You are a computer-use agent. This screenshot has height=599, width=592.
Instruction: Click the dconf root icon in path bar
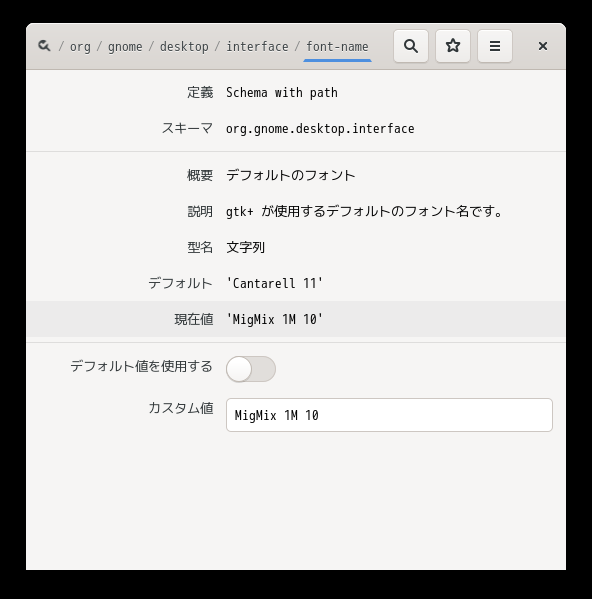click(x=44, y=46)
